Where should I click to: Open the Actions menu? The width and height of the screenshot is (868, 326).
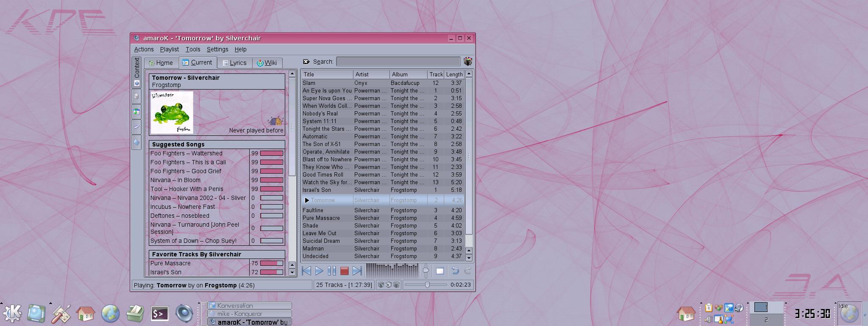tap(144, 49)
